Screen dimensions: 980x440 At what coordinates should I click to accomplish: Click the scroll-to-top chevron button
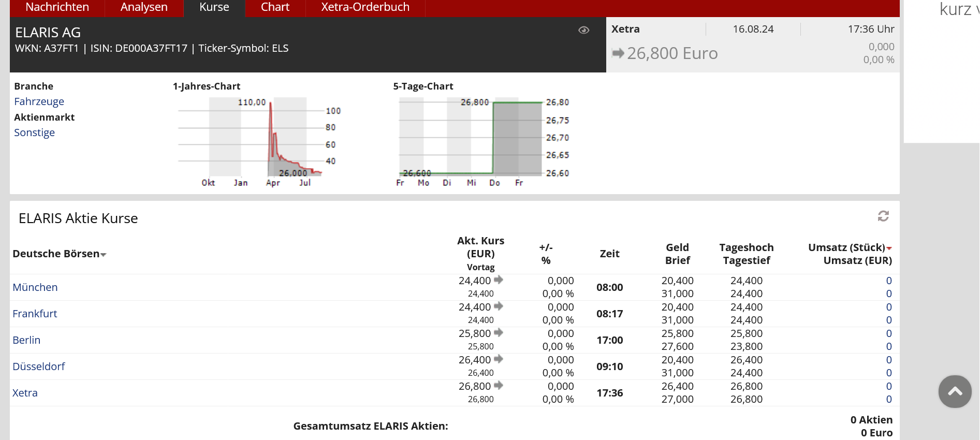click(955, 391)
